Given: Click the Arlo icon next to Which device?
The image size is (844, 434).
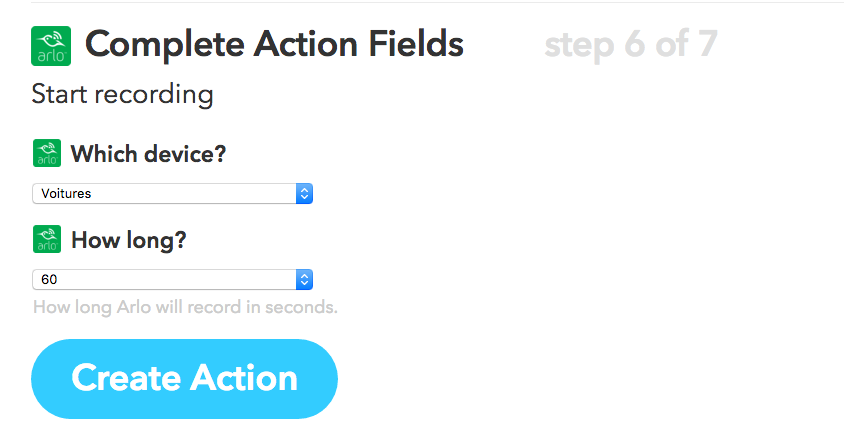Looking at the screenshot, I should point(47,153).
